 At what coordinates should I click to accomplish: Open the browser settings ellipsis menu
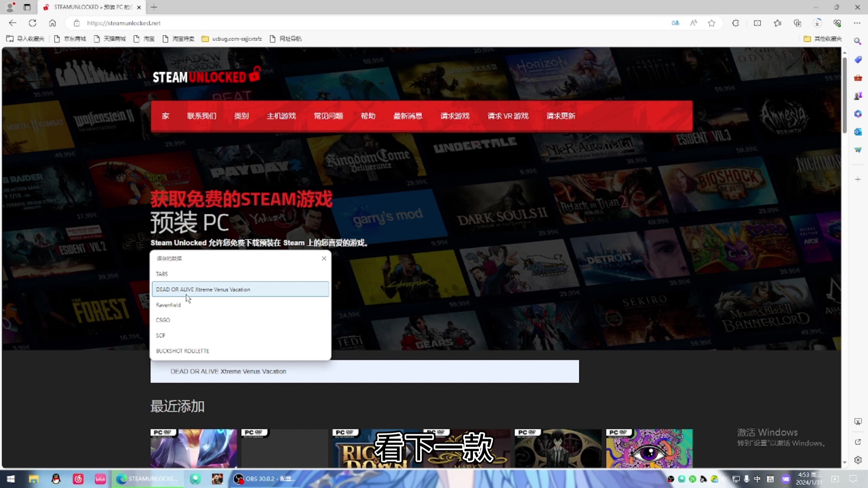point(857,23)
